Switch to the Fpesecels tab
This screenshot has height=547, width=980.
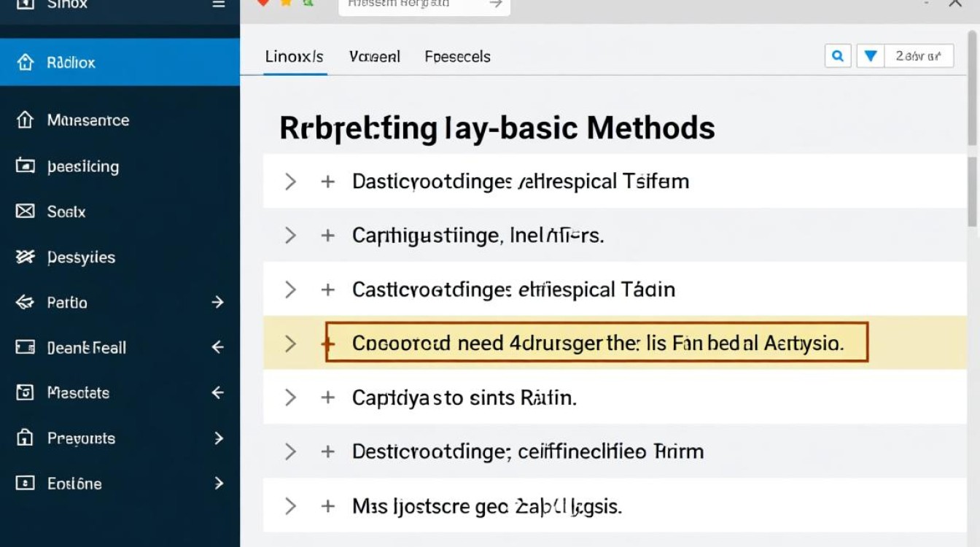[457, 57]
